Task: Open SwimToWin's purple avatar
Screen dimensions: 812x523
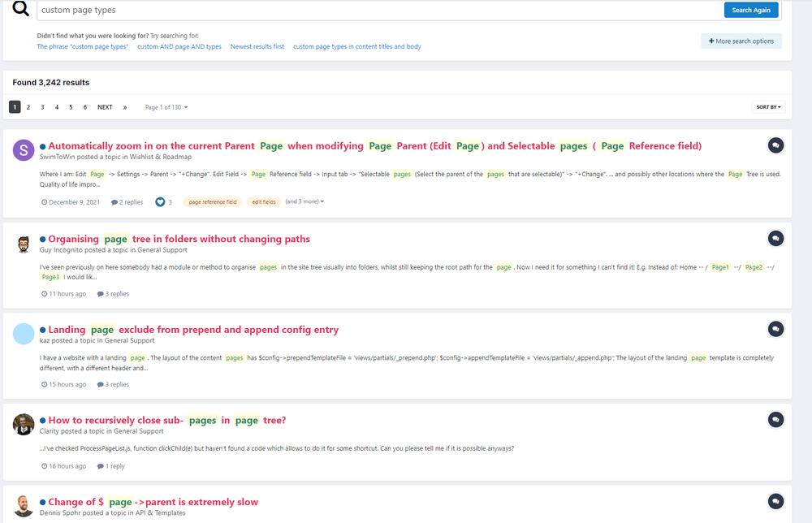Action: coord(24,150)
